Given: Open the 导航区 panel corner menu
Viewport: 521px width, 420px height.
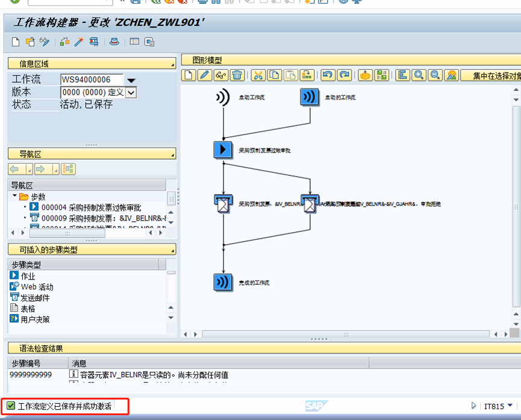Looking at the screenshot, I should pyautogui.click(x=173, y=155).
